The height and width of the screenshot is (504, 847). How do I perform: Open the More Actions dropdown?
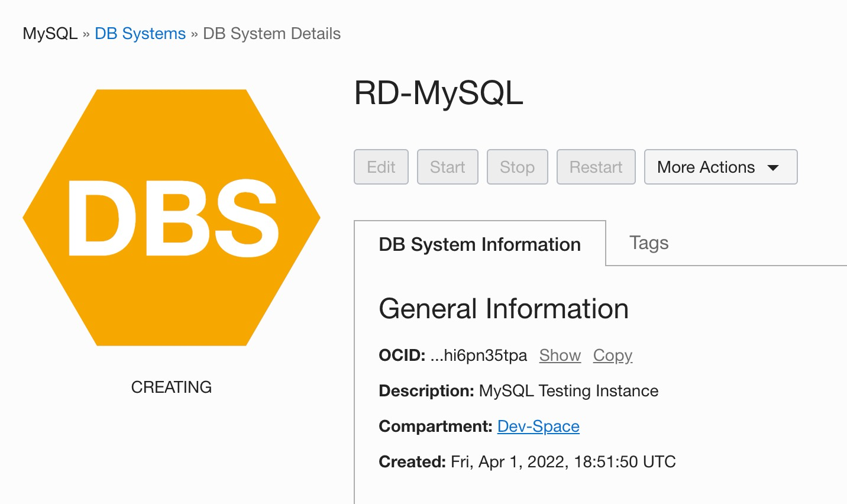coord(720,167)
